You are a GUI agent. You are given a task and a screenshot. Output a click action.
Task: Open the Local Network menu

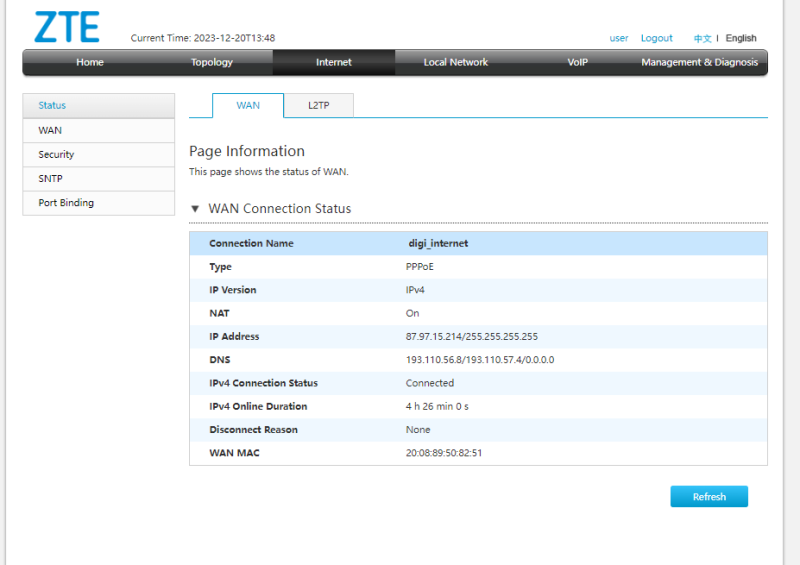coord(456,62)
